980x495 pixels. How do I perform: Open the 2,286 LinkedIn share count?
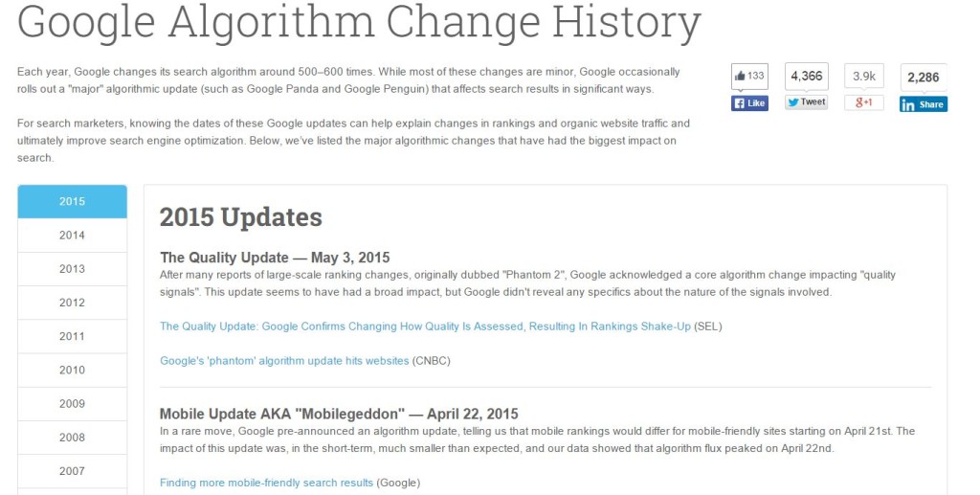(x=924, y=78)
